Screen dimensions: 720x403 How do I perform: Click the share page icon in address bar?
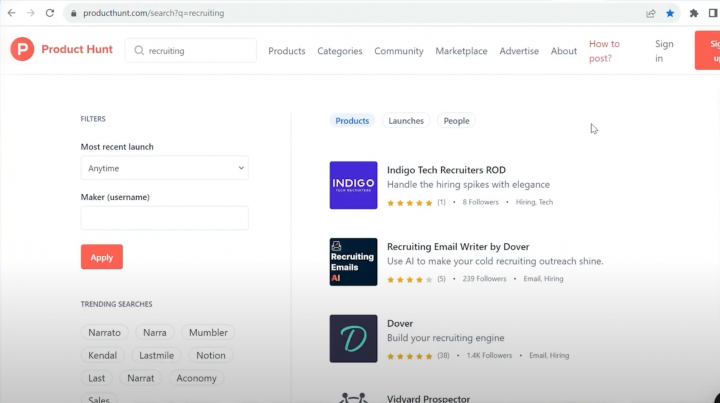651,13
